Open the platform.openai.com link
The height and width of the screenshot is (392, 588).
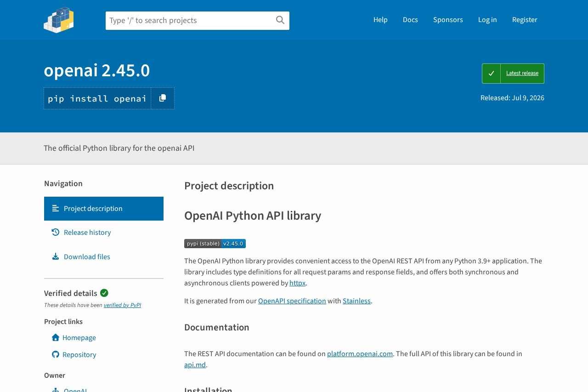coord(360,354)
